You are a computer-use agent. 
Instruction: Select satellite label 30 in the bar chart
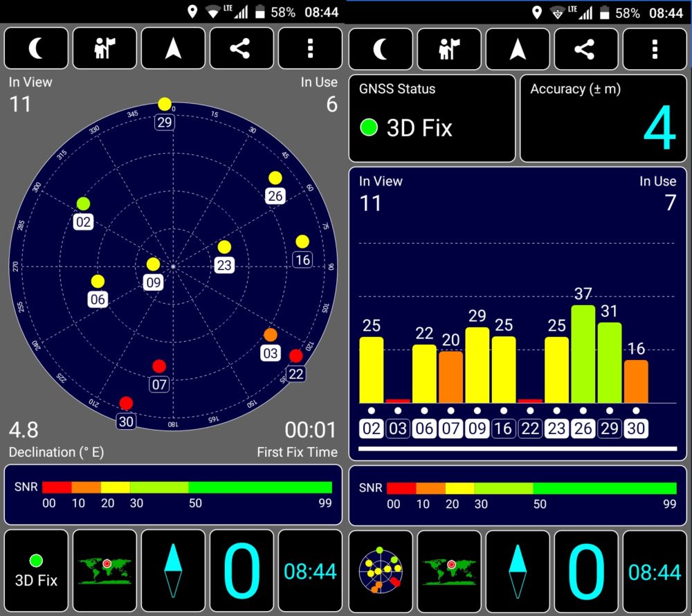pos(635,428)
